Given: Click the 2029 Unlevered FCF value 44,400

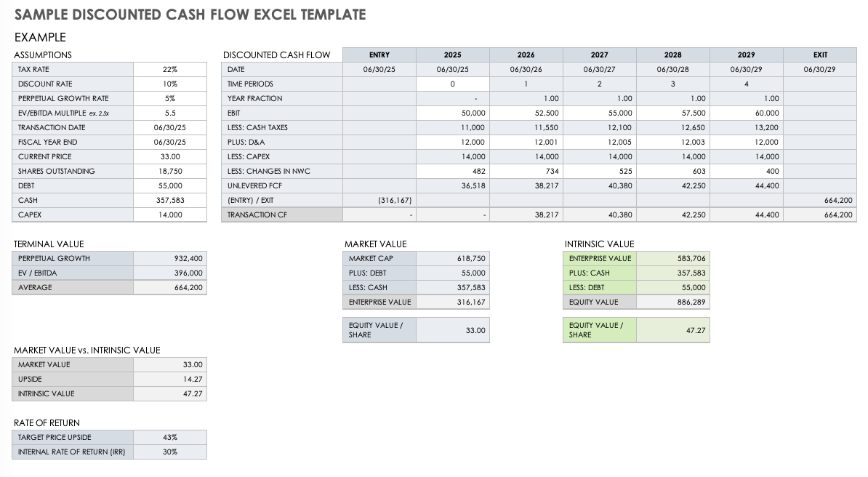Looking at the screenshot, I should (747, 185).
